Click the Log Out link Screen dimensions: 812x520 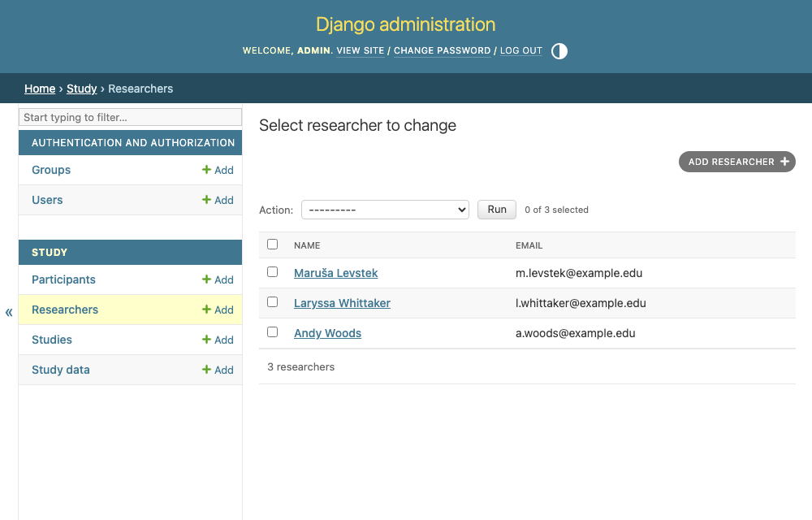click(x=521, y=50)
